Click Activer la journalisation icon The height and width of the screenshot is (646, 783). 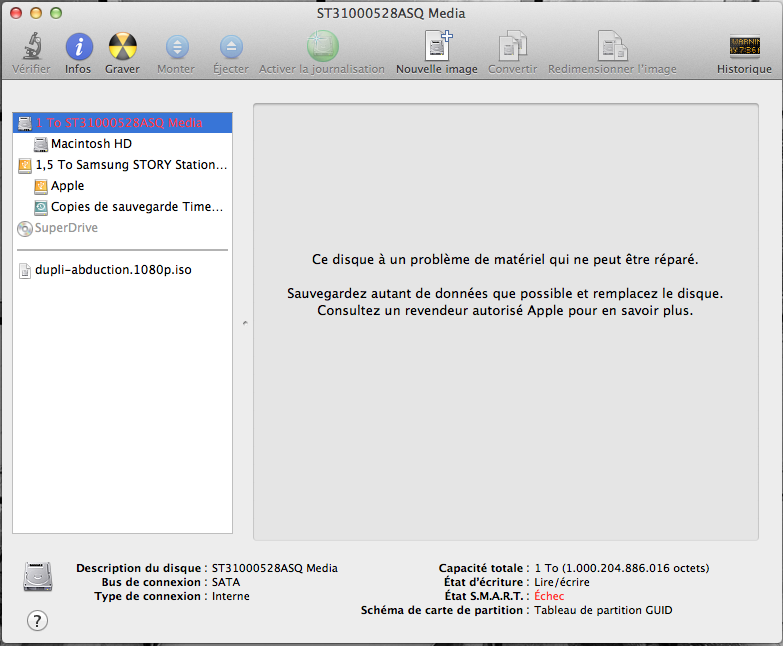coord(322,46)
